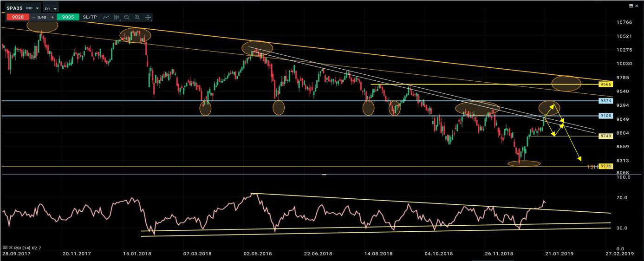Increase volume with the plus button
The height and width of the screenshot is (261, 644).
tap(53, 17)
